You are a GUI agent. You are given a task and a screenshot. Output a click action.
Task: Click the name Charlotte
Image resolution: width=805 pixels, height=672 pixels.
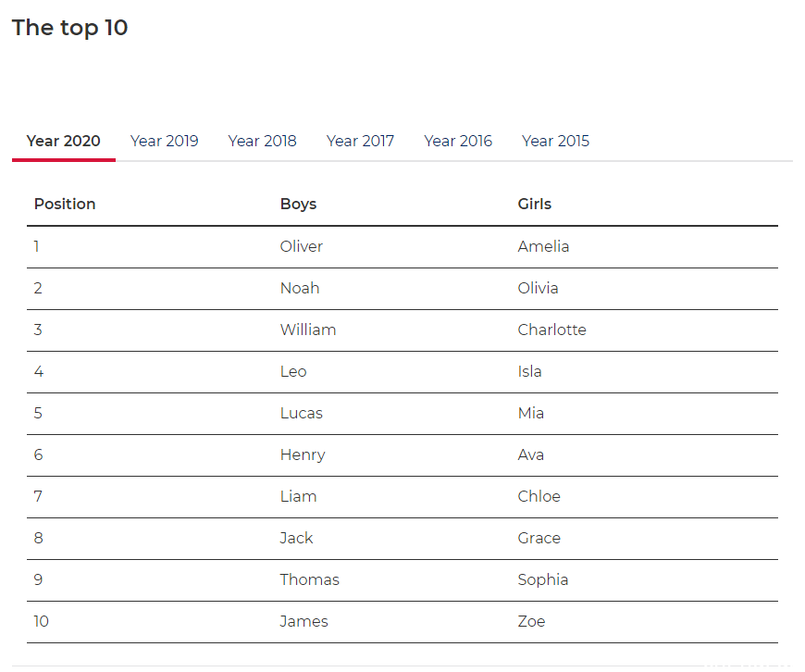pos(551,330)
